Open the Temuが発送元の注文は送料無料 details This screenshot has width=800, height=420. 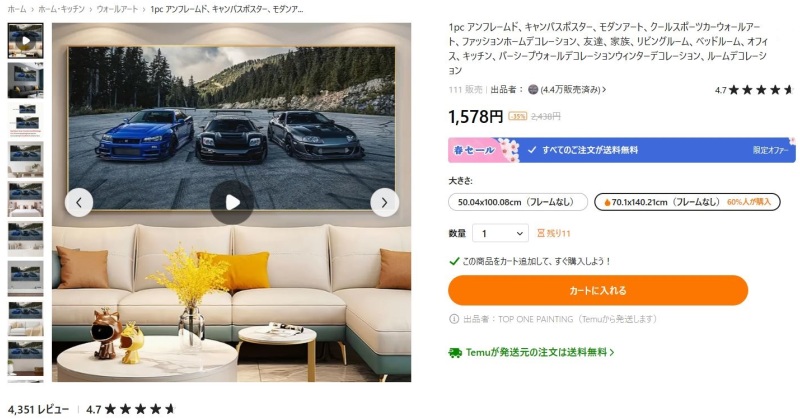pyautogui.click(x=539, y=353)
